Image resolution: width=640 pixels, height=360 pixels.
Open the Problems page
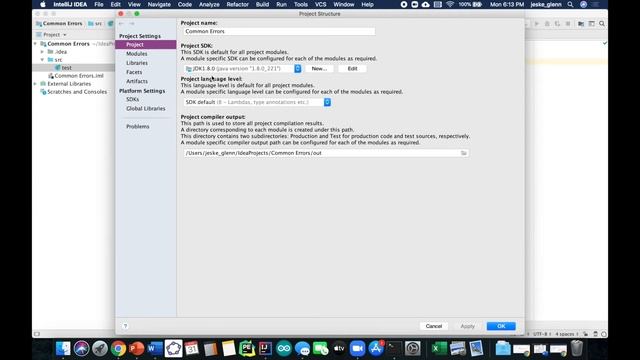(138, 127)
